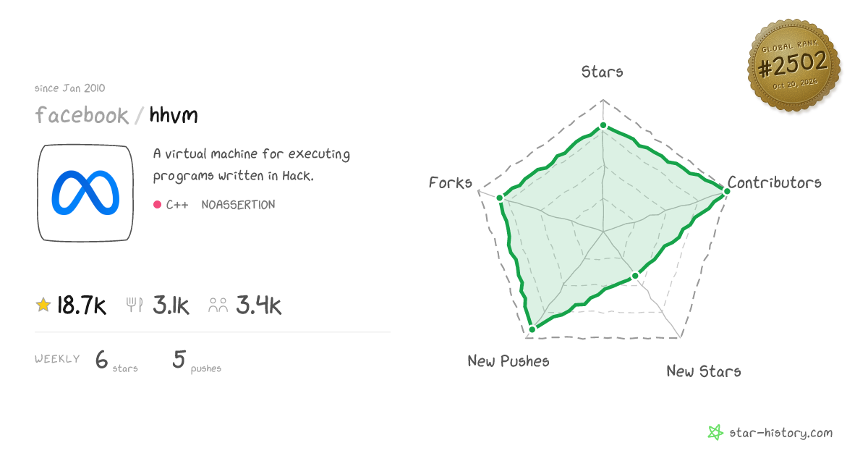The width and height of the screenshot is (868, 456).
Task: Click the Meta infinity logo avatar
Action: tap(85, 193)
